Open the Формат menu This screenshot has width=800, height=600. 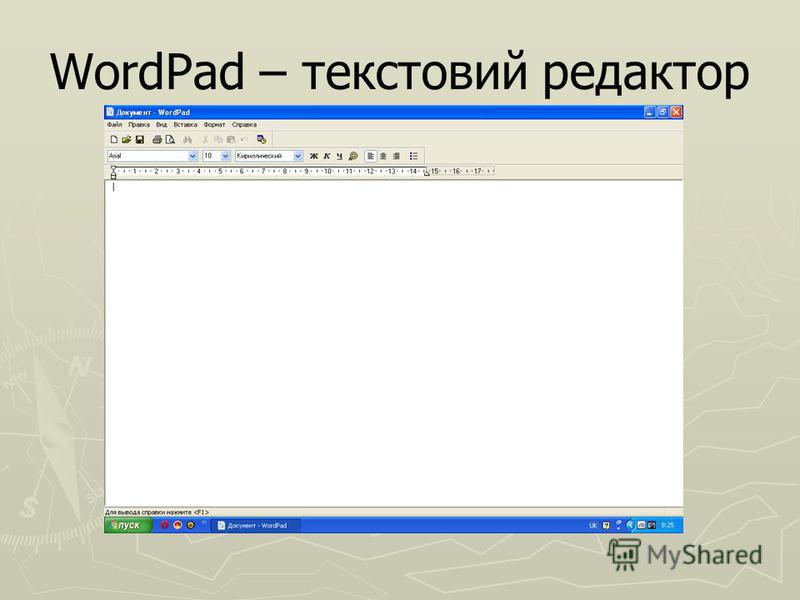[214, 124]
